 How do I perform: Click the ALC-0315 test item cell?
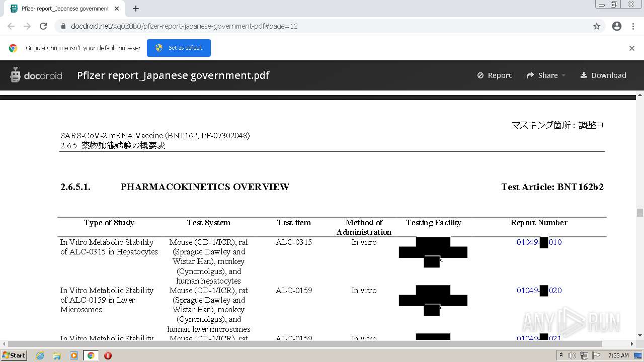coord(294,242)
